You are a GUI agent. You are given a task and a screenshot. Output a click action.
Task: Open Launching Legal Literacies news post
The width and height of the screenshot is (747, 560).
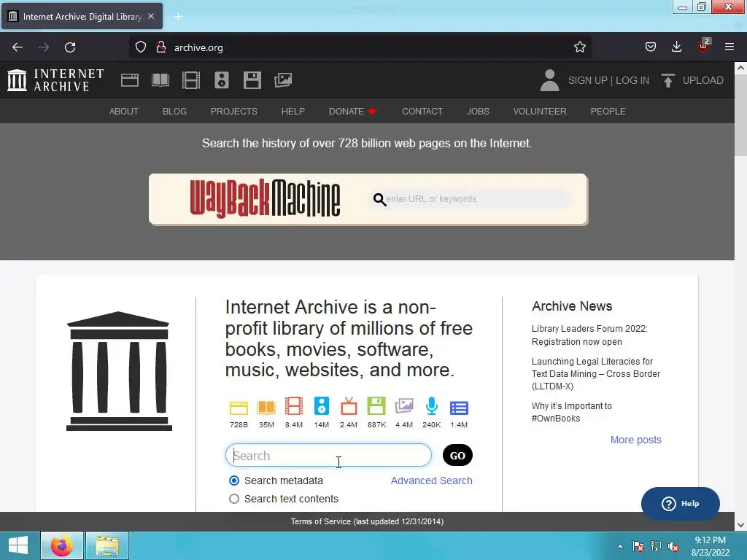(x=596, y=374)
